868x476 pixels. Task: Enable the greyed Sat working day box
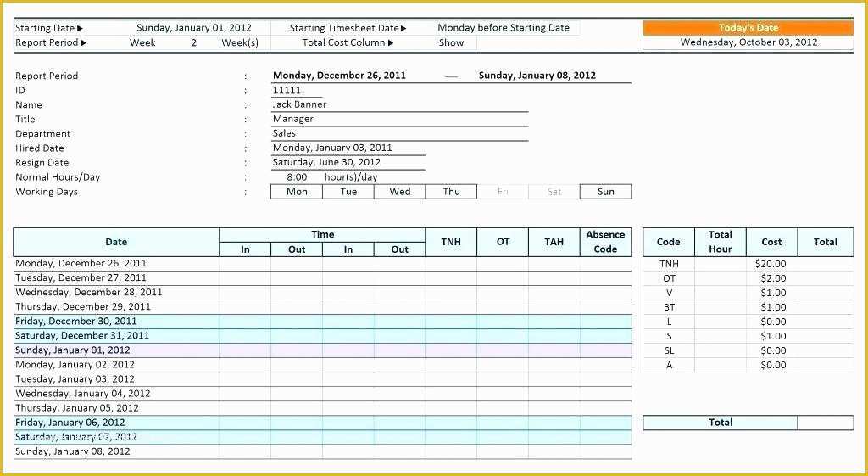coord(554,192)
